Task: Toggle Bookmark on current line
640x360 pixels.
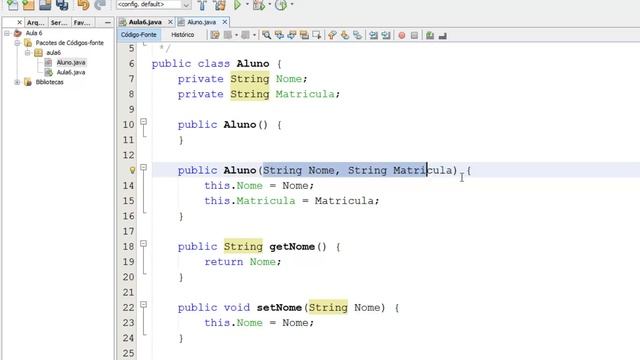Action: pyautogui.click(x=358, y=35)
